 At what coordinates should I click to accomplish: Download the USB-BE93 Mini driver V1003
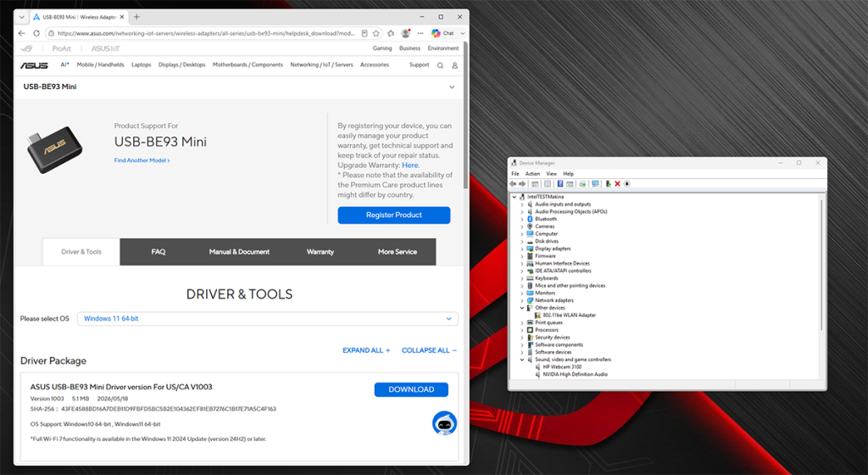pos(411,389)
